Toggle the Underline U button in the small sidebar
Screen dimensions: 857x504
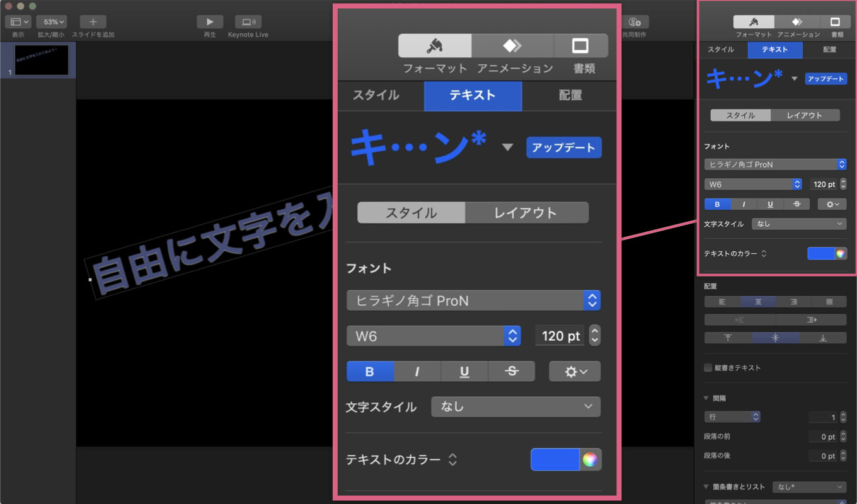[770, 204]
